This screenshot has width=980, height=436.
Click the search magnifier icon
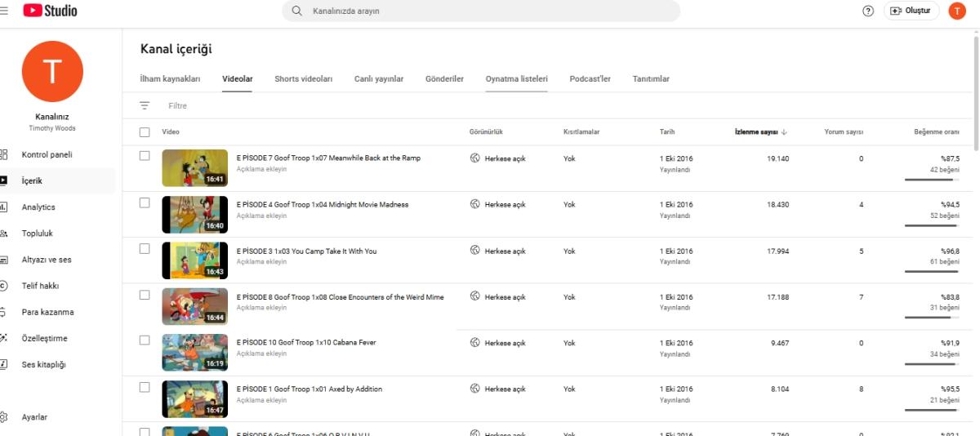tap(297, 11)
